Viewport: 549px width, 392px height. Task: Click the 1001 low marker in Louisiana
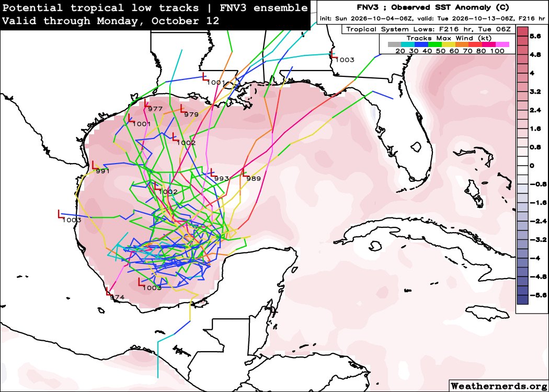coord(205,77)
